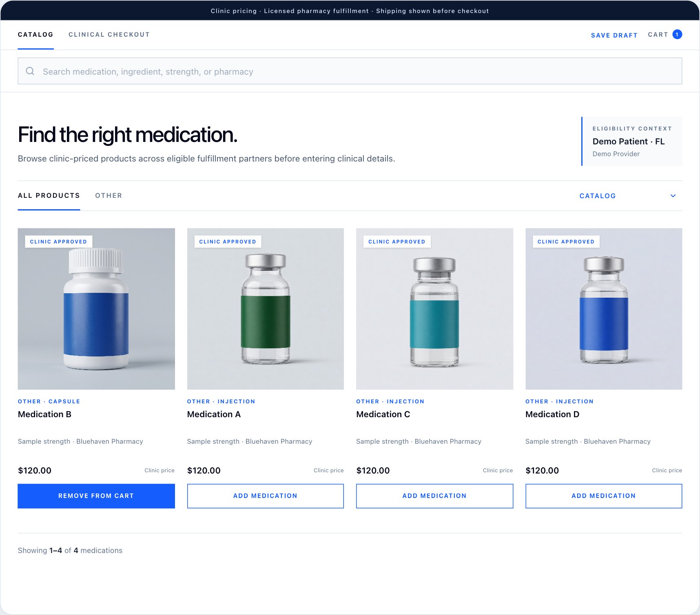
Task: Click Save Draft link
Action: 614,35
